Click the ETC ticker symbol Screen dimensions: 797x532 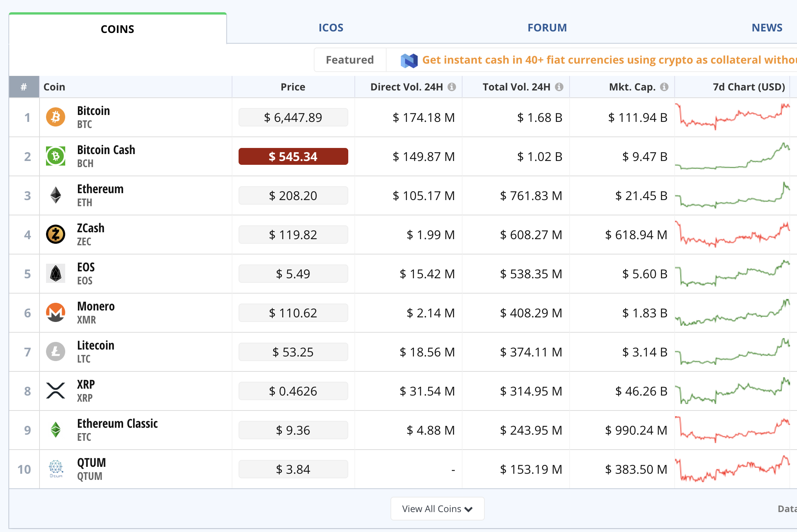coord(84,437)
